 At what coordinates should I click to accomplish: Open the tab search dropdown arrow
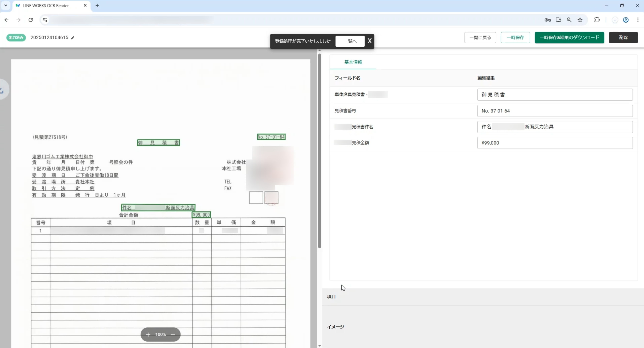6,6
